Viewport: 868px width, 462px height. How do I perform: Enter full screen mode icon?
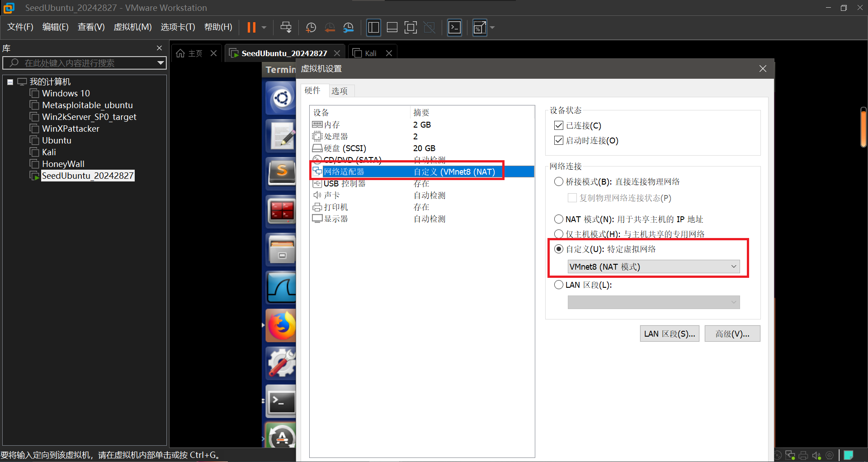(410, 28)
